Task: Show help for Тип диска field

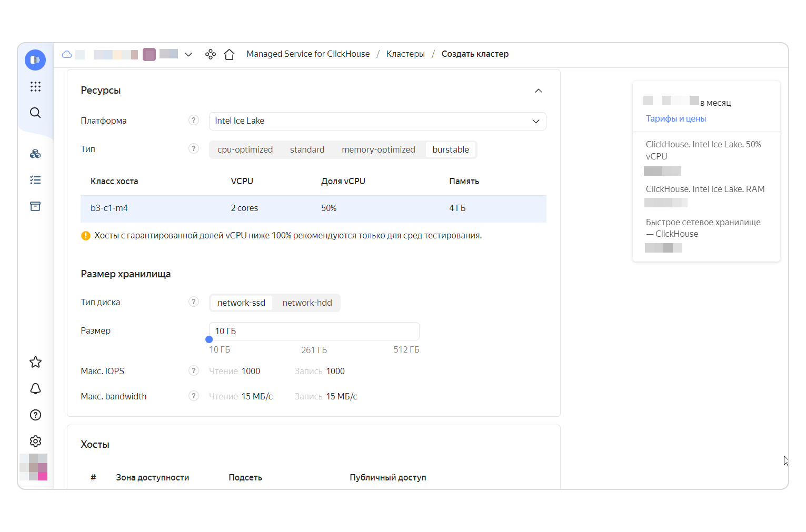Action: 194,302
